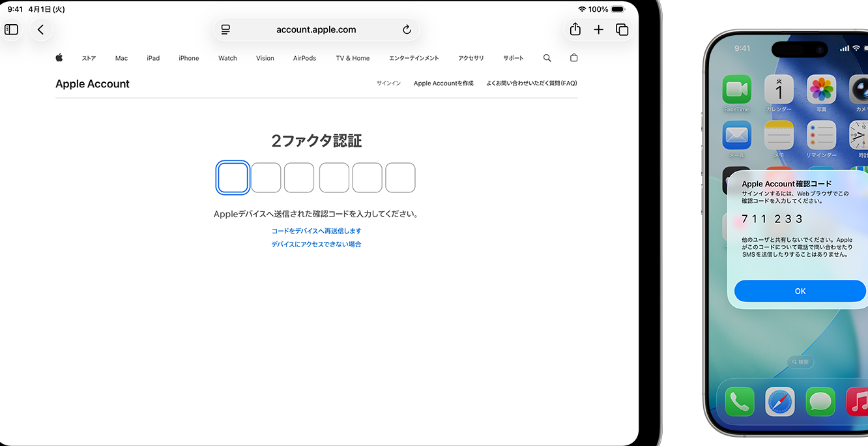Image resolution: width=868 pixels, height=446 pixels.
Task: Open the Phone app in iPhone dock
Action: [739, 402]
